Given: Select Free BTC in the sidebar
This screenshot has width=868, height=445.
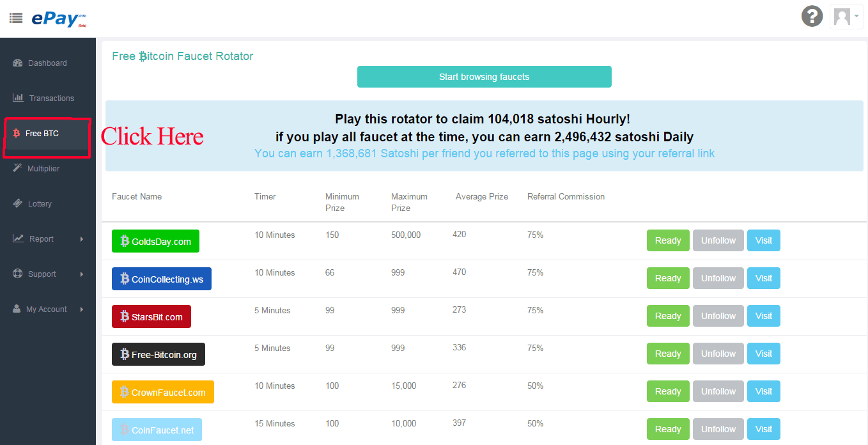Looking at the screenshot, I should coord(48,134).
